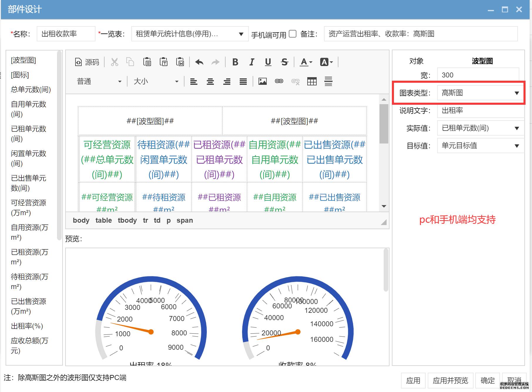
Task: Open the text color picker
Action: 306,62
